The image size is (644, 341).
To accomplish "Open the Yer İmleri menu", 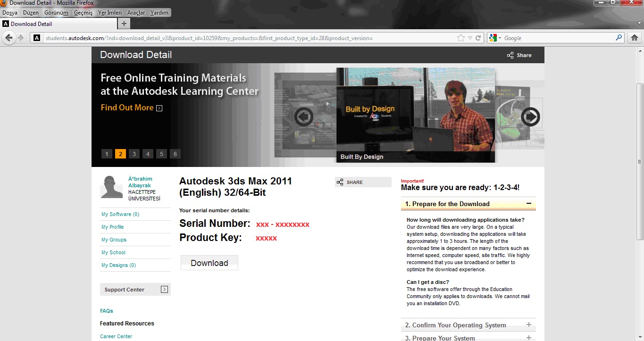I will (x=110, y=13).
